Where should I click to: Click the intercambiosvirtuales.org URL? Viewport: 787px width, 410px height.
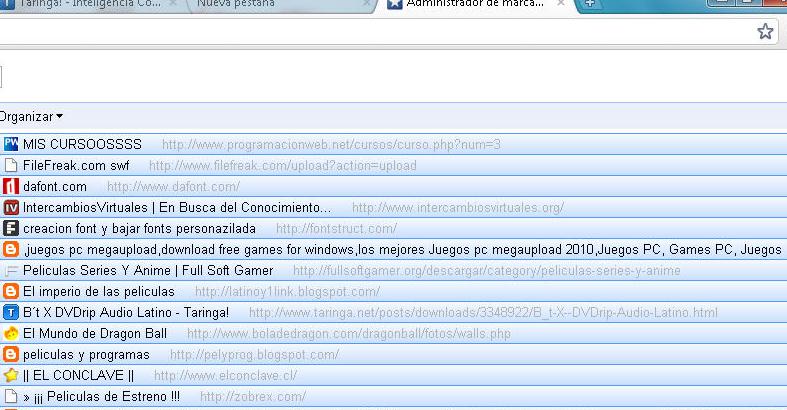pos(458,208)
